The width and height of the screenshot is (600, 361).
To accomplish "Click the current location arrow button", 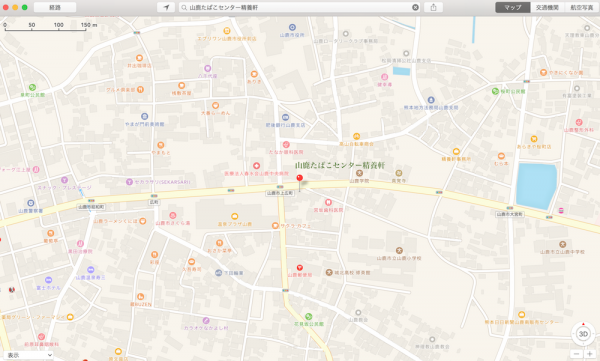I will coord(166,7).
